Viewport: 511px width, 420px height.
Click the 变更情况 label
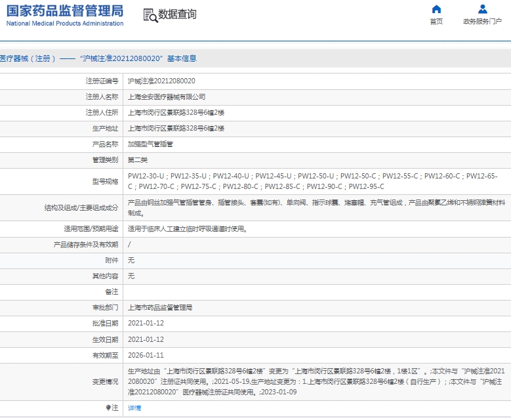point(105,381)
